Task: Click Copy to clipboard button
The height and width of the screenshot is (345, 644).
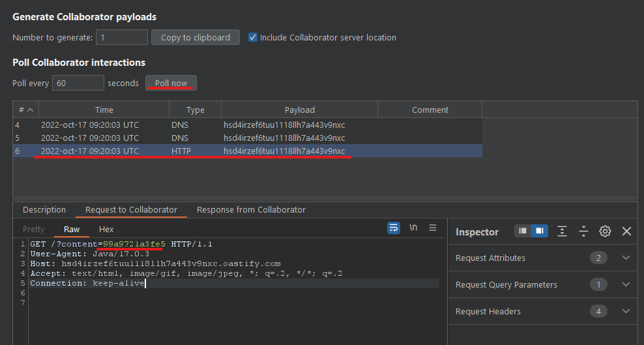Action: (196, 37)
